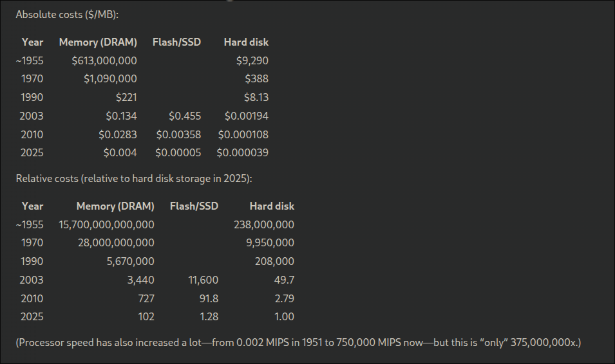The width and height of the screenshot is (615, 364).
Task: Select the 1.00 hard disk baseline cell
Action: 284,317
